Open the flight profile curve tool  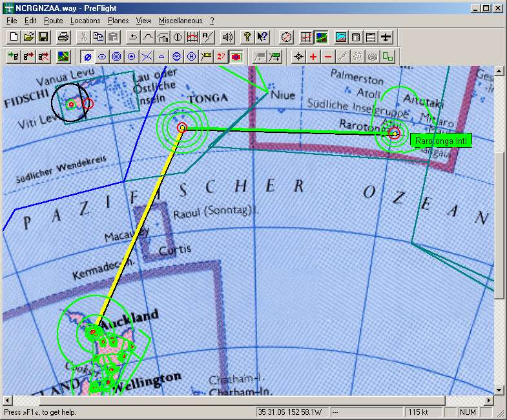click(x=148, y=37)
